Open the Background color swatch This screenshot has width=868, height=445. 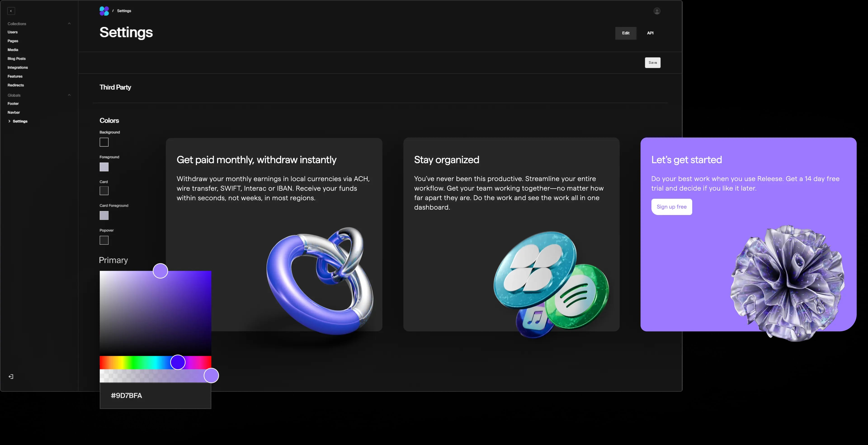[x=104, y=142]
